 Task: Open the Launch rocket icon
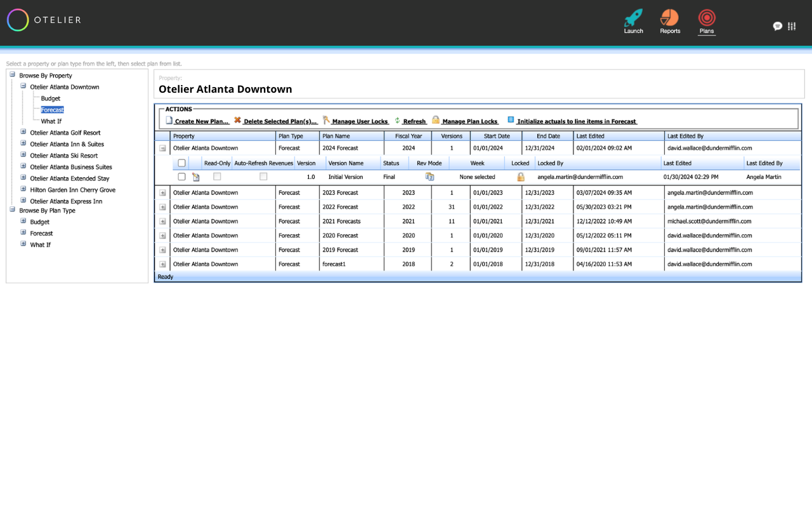[x=633, y=18]
